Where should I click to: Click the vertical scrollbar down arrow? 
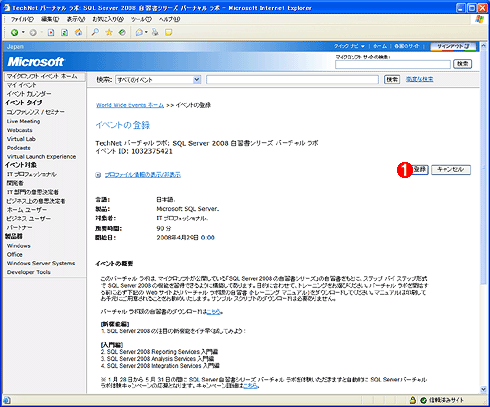(483, 389)
